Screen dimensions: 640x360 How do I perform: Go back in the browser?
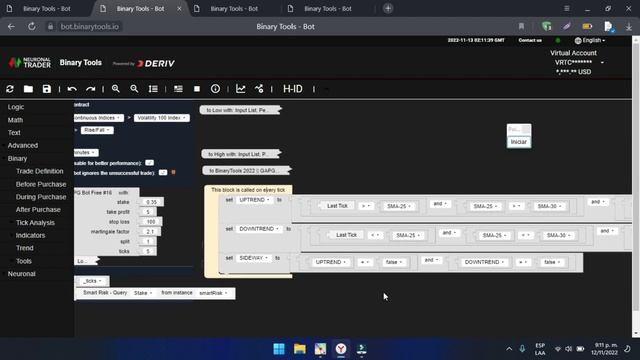(x=11, y=27)
